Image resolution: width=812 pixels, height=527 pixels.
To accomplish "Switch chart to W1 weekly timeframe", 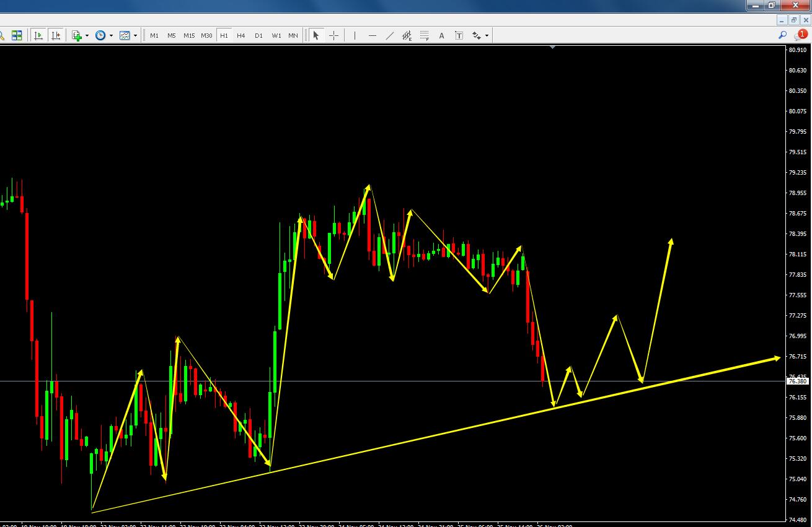I will [276, 35].
